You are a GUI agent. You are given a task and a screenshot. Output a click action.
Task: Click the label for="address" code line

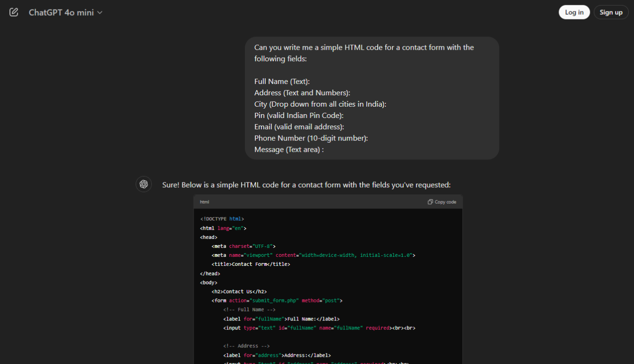277,355
